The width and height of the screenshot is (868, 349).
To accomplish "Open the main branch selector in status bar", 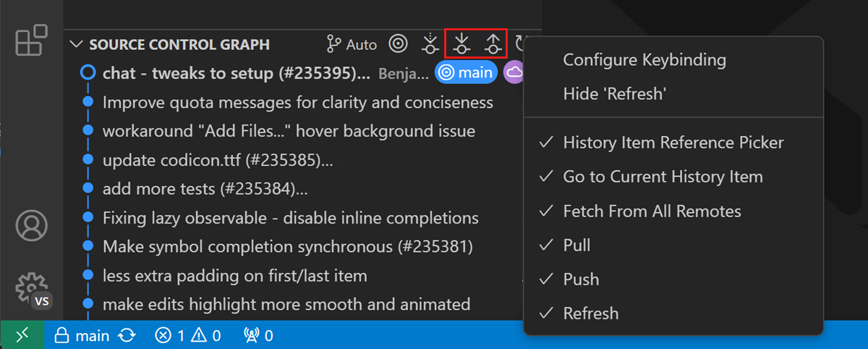I will pyautogui.click(x=83, y=335).
